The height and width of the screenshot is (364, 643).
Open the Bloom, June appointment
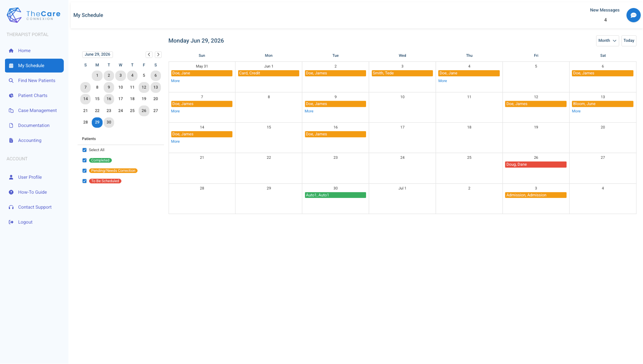coord(602,104)
